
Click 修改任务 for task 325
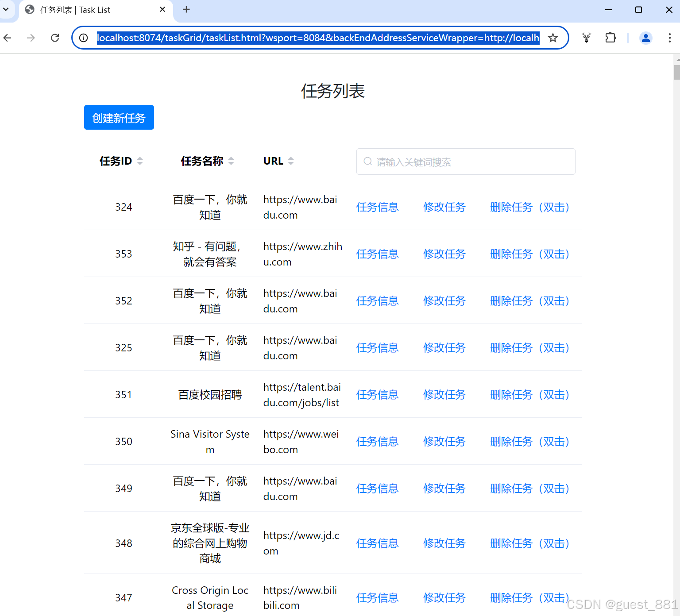(x=444, y=348)
